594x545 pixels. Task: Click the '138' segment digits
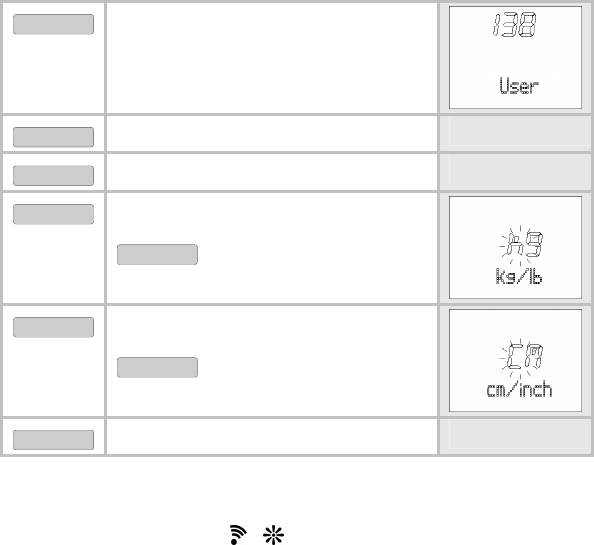pyautogui.click(x=514, y=25)
